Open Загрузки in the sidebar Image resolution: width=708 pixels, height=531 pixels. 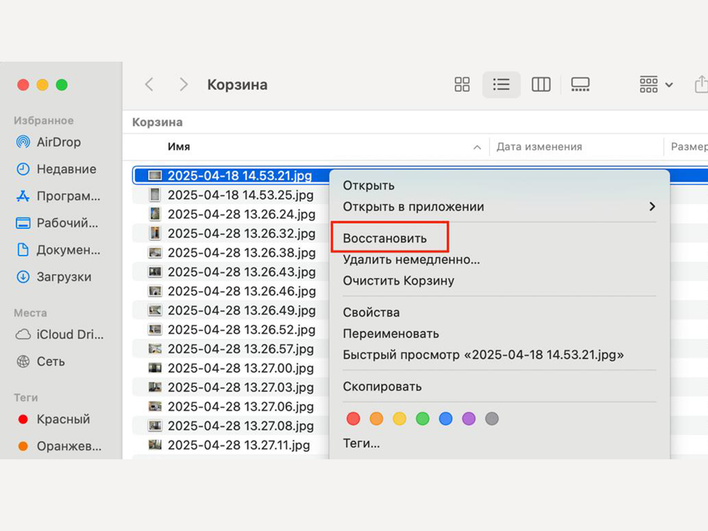[54, 277]
